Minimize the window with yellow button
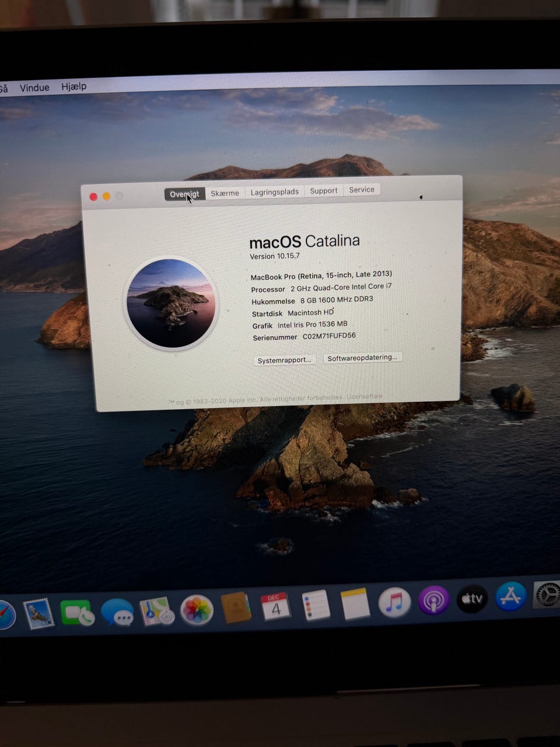The image size is (560, 747). (x=107, y=196)
